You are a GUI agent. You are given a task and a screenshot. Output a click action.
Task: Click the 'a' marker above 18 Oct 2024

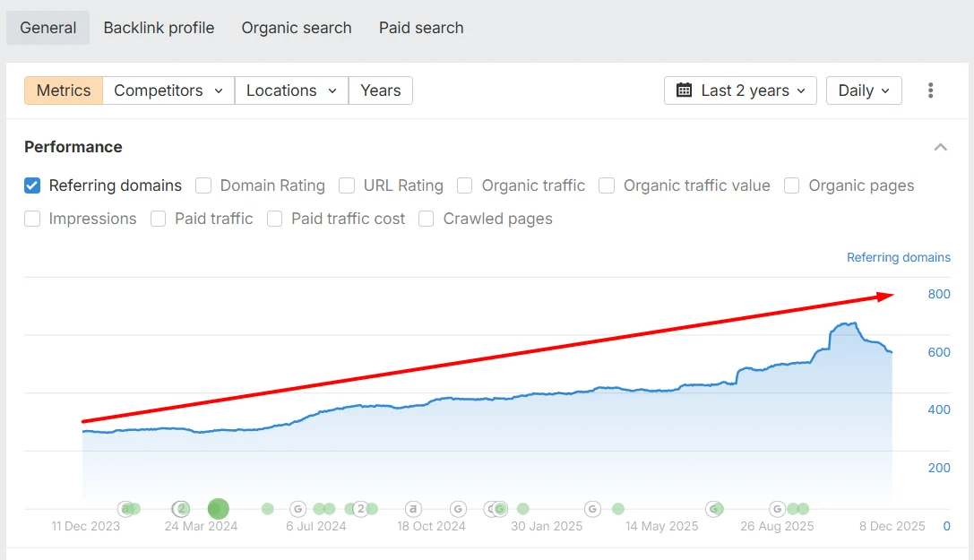tap(413, 509)
